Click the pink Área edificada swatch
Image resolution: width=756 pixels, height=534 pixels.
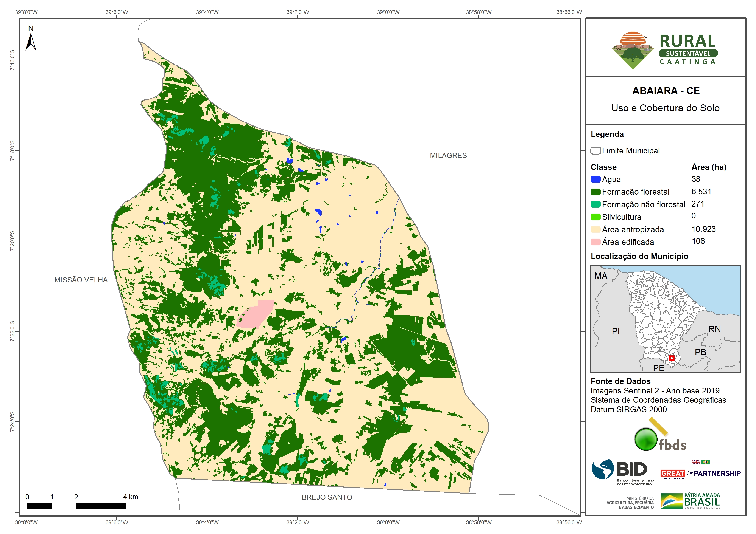tap(595, 242)
